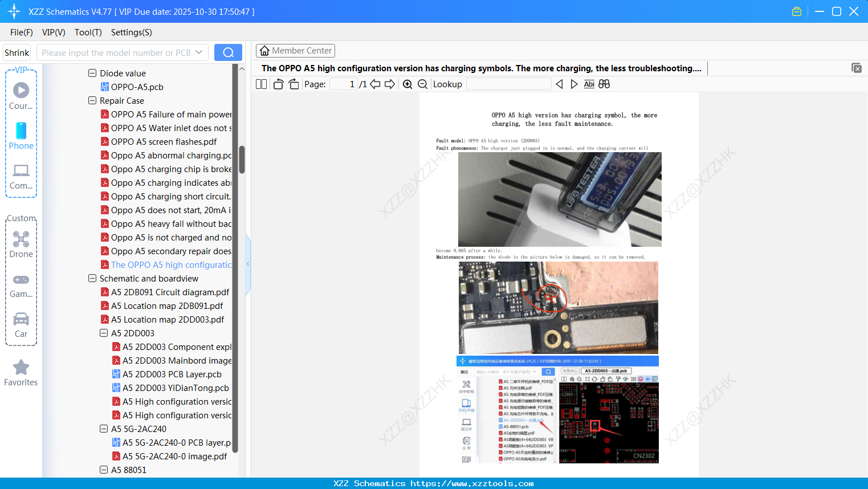This screenshot has height=489, width=868.
Task: Visit the xzztools.com website link
Action: (472, 483)
